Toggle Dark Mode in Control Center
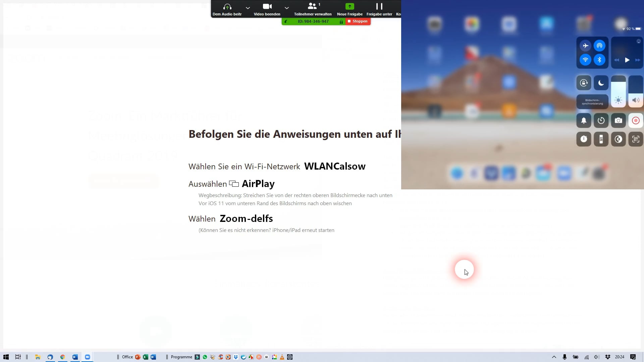The height and width of the screenshot is (362, 644). tap(619, 139)
